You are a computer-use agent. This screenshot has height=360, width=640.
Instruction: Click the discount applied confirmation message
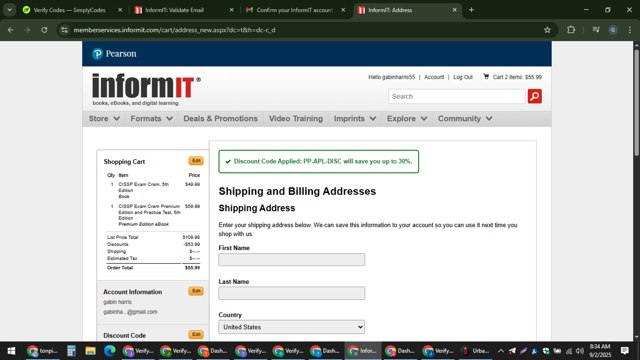[318, 161]
